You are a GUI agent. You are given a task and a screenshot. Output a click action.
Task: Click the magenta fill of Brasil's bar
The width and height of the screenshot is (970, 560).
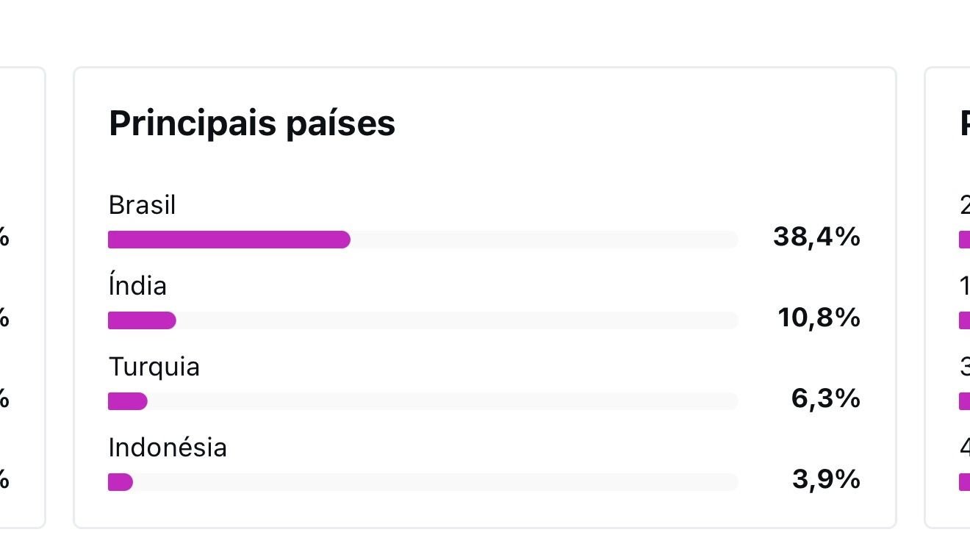click(229, 240)
